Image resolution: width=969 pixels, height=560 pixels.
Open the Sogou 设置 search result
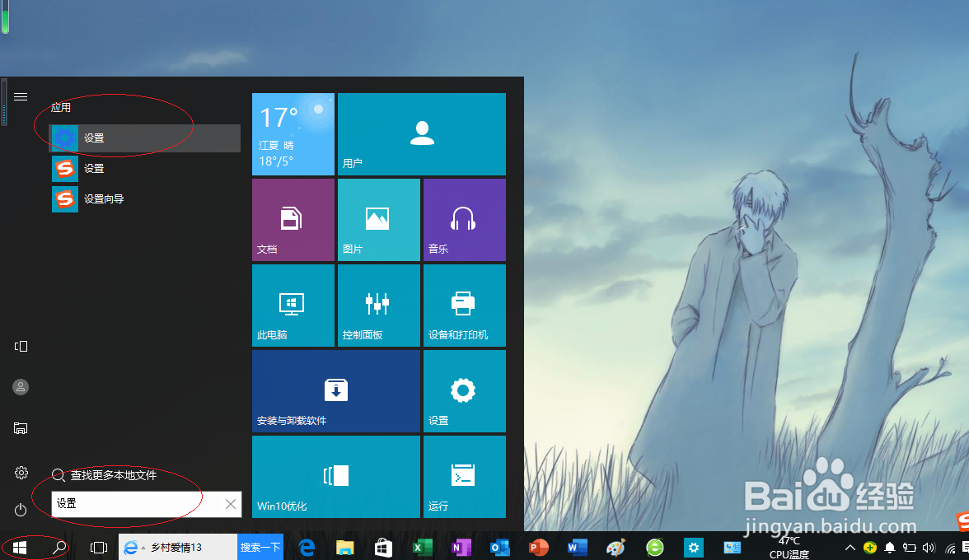[145, 168]
